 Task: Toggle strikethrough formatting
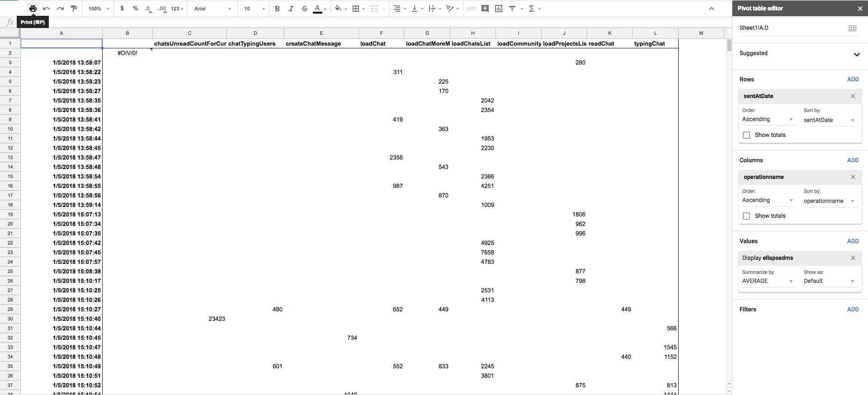coord(304,9)
